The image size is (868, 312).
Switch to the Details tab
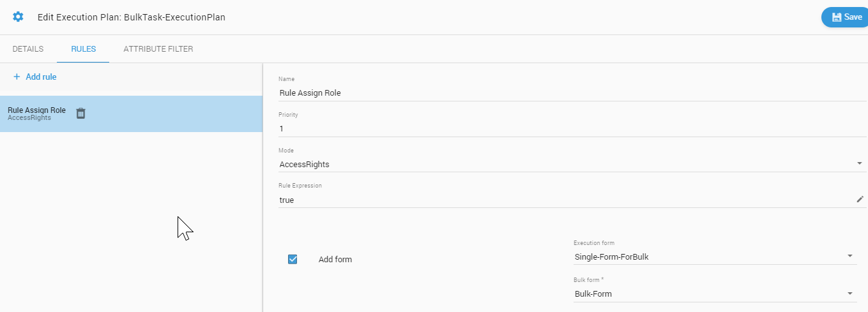point(28,49)
